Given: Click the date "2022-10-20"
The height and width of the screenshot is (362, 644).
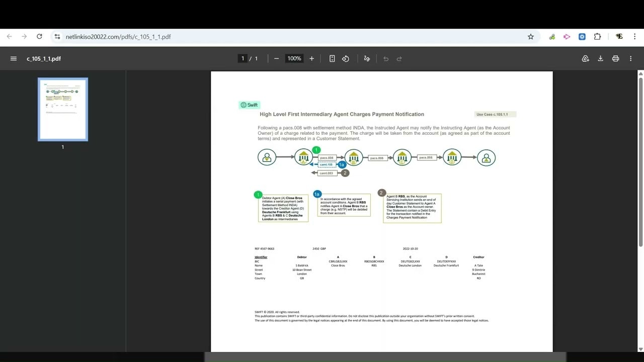Looking at the screenshot, I should tap(410, 248).
